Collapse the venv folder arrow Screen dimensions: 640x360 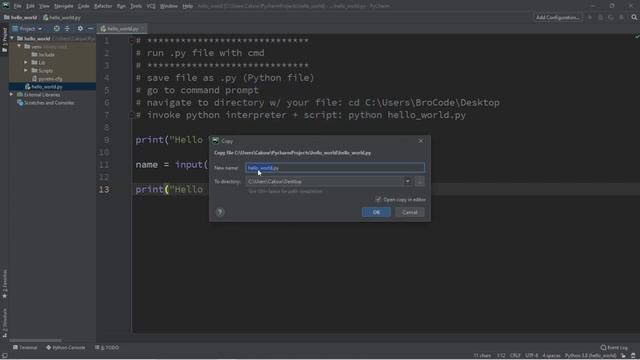coord(19,47)
